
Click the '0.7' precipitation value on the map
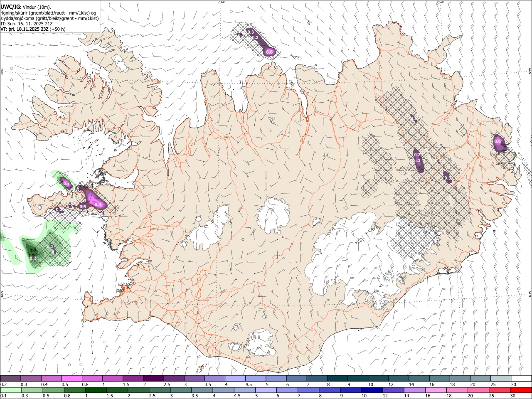(66, 183)
